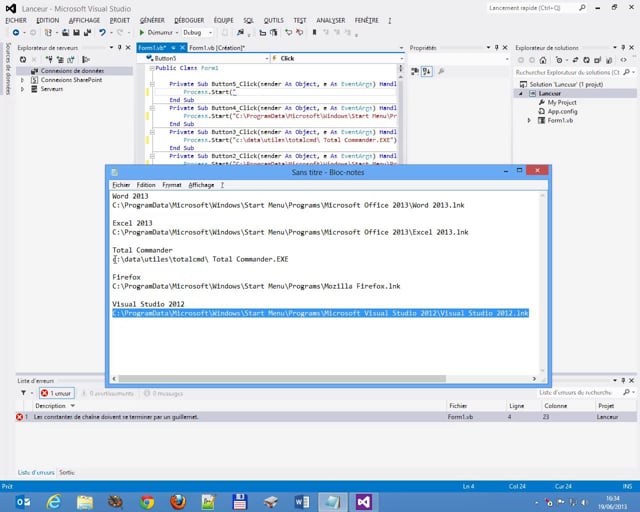Click the Lancement rapide search magnifier
The height and width of the screenshot is (512, 640).
(x=582, y=8)
